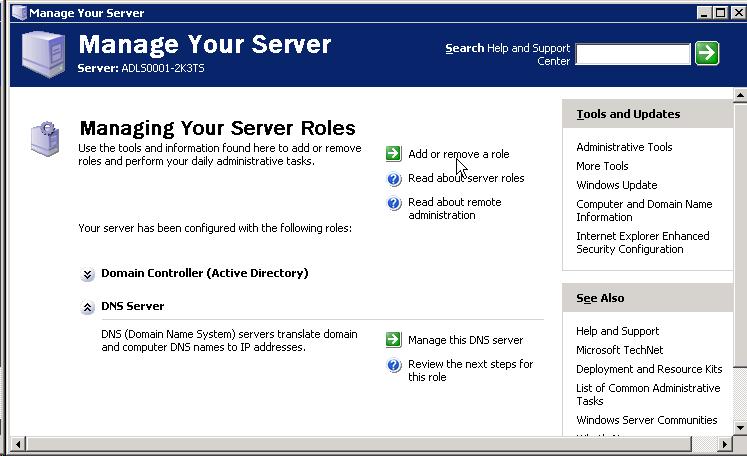Image resolution: width=747 pixels, height=456 pixels.
Task: Click the vertical scrollbar down arrow
Action: click(x=740, y=427)
